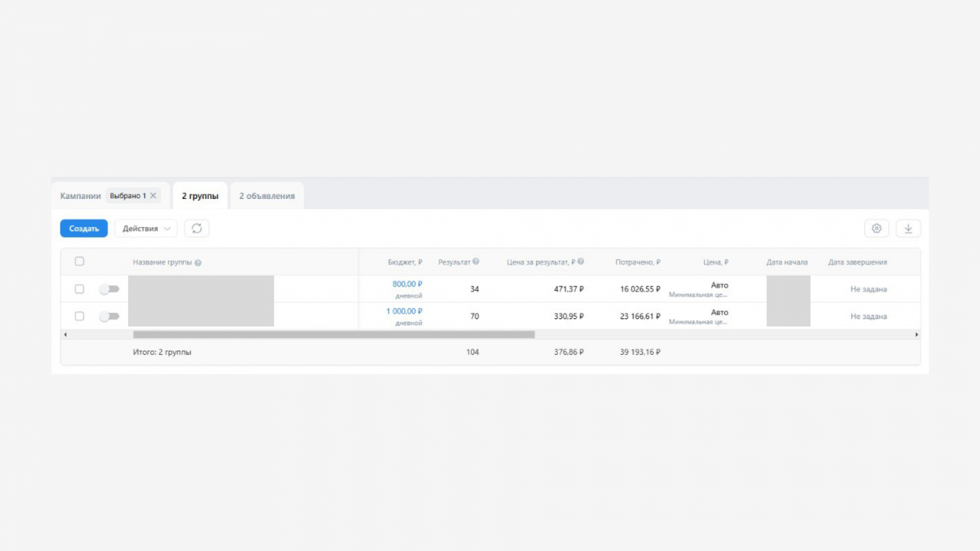This screenshot has height=551, width=980.
Task: Edit the 1 000,00 ₽ daily budget
Action: 404,311
